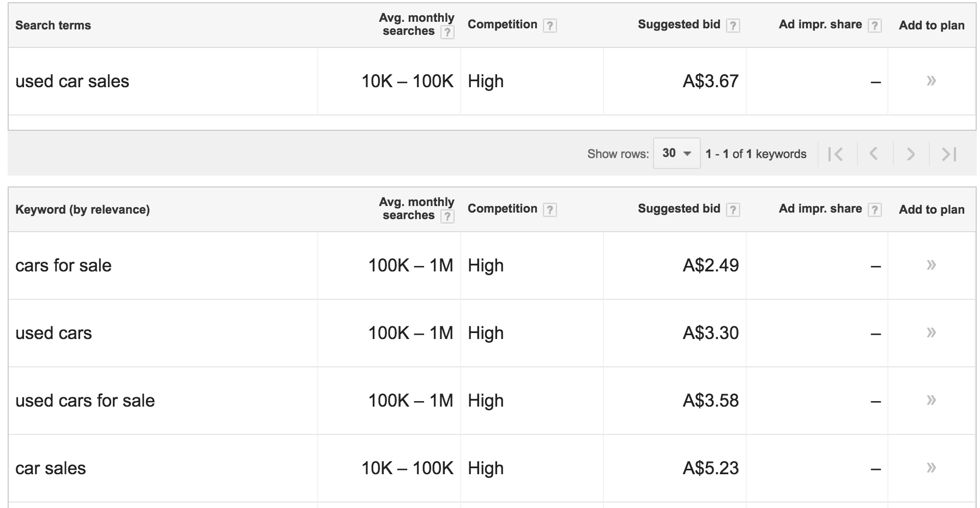This screenshot has width=980, height=508.
Task: Select the 'cars for sale' keyword
Action: pyautogui.click(x=63, y=265)
